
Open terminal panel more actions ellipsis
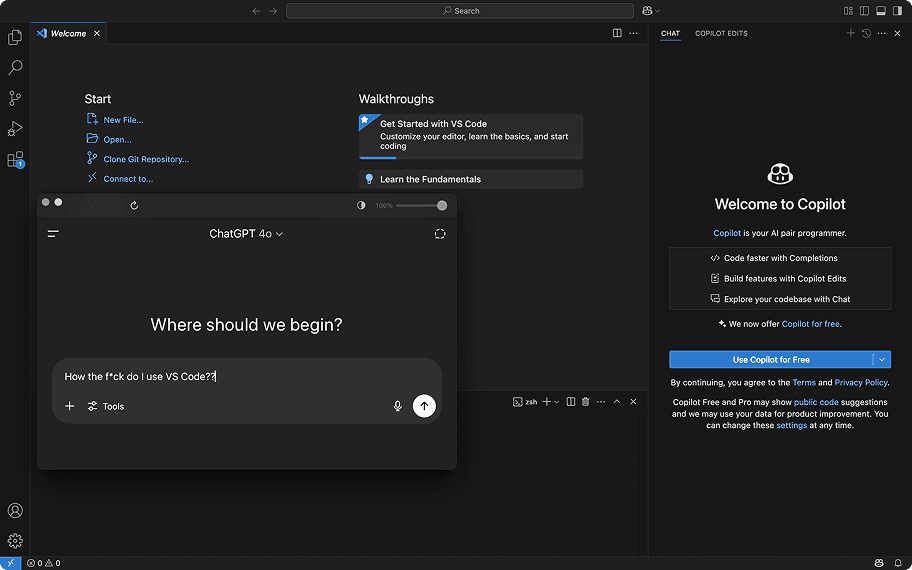pos(601,401)
